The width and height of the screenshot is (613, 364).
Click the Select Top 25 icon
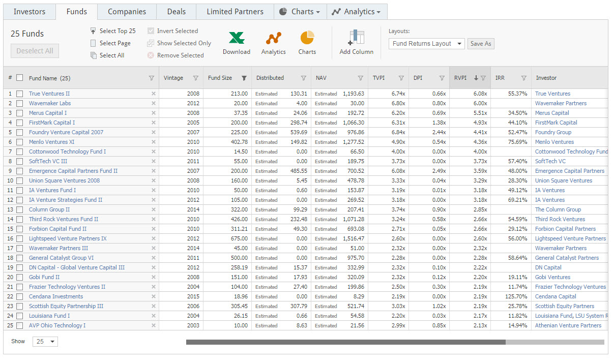pyautogui.click(x=93, y=31)
